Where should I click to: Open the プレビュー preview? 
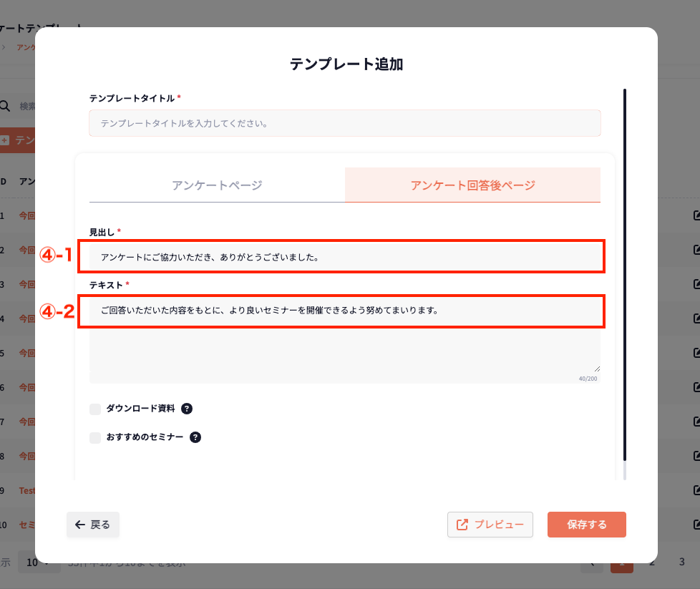(x=490, y=525)
